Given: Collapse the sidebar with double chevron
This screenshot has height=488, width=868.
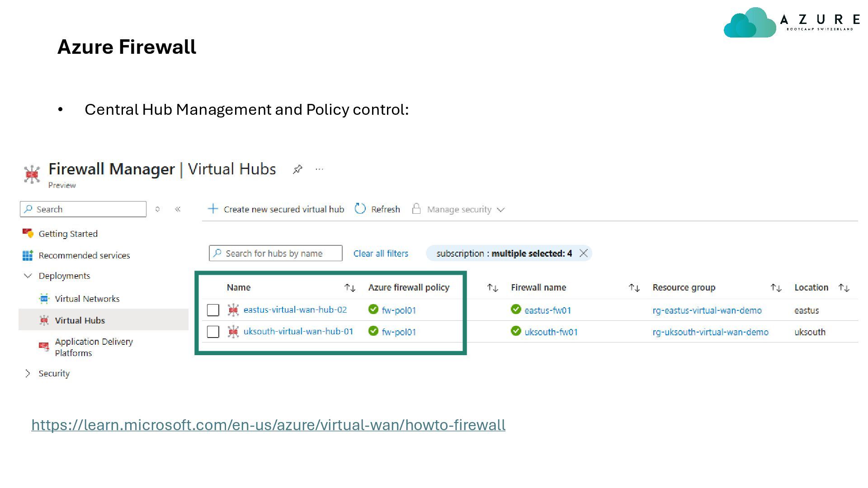Looking at the screenshot, I should coord(178,209).
